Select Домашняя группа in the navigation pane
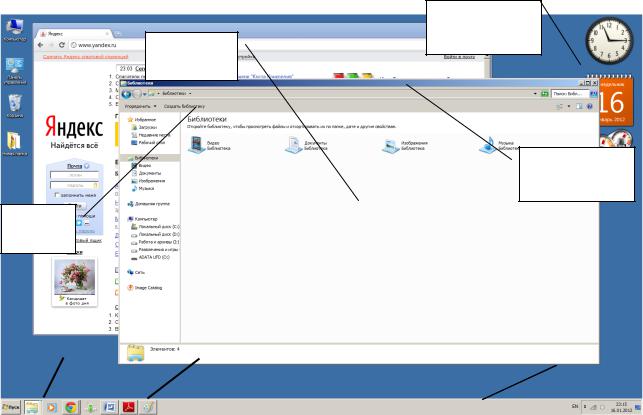This screenshot has width=643, height=415. tap(148, 204)
